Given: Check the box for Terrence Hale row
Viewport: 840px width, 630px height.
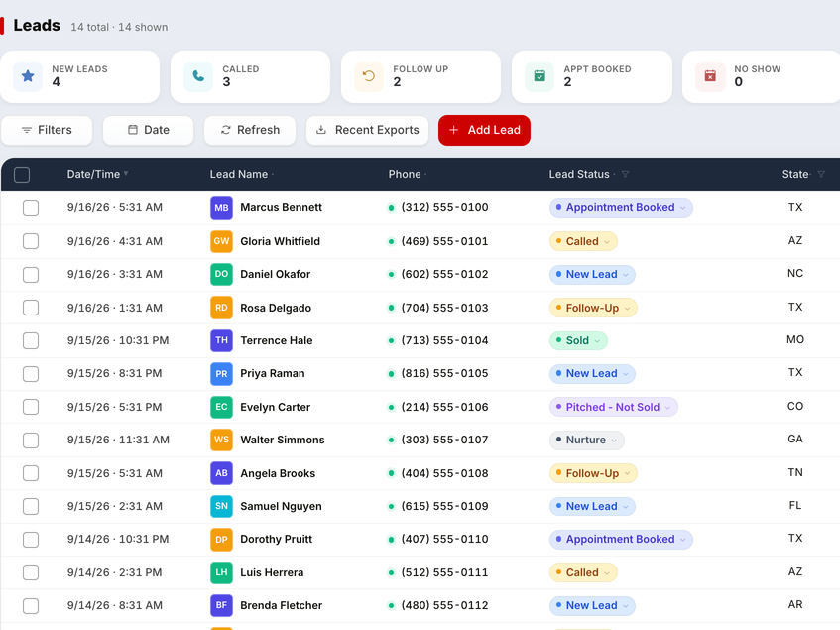Looking at the screenshot, I should tap(31, 340).
